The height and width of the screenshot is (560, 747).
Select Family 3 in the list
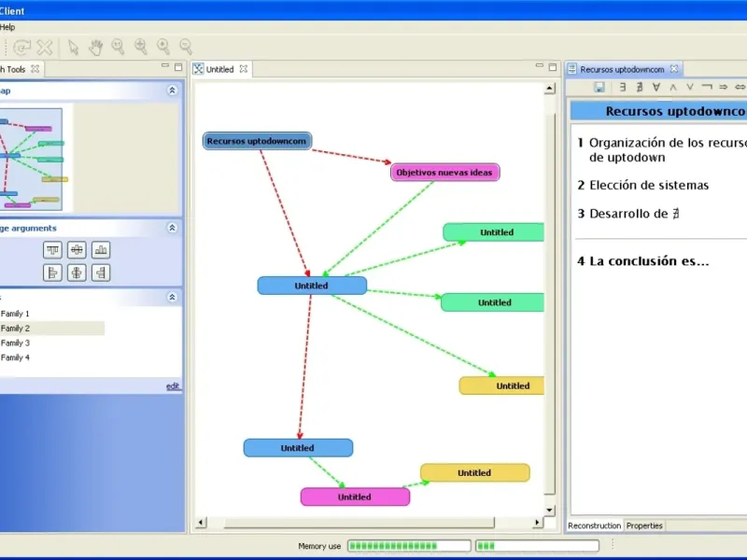15,343
